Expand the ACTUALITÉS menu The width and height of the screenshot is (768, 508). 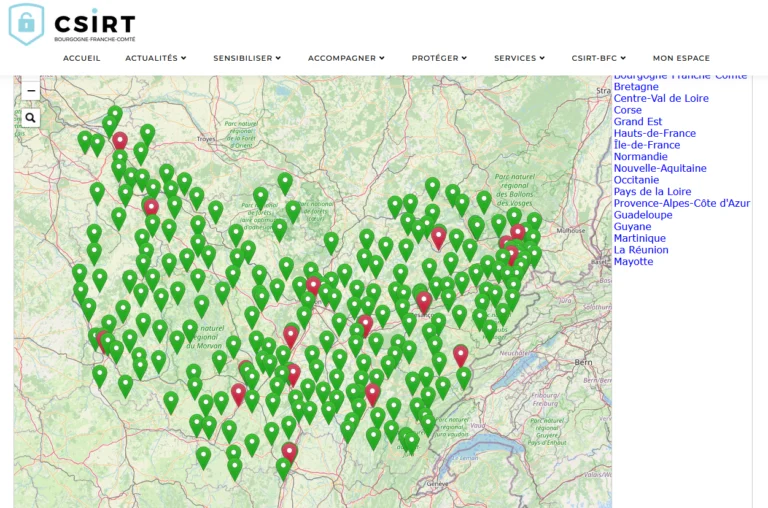[156, 58]
